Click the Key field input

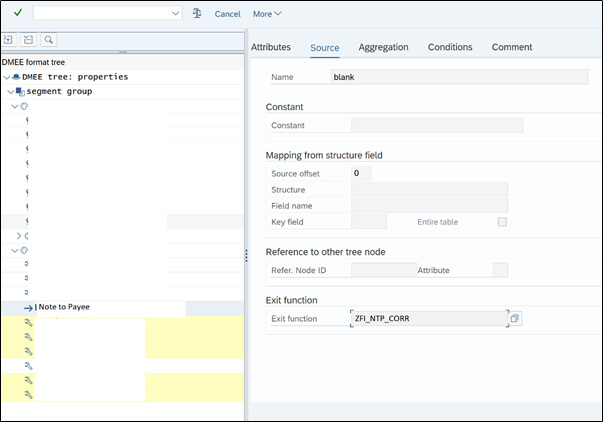[369, 222]
